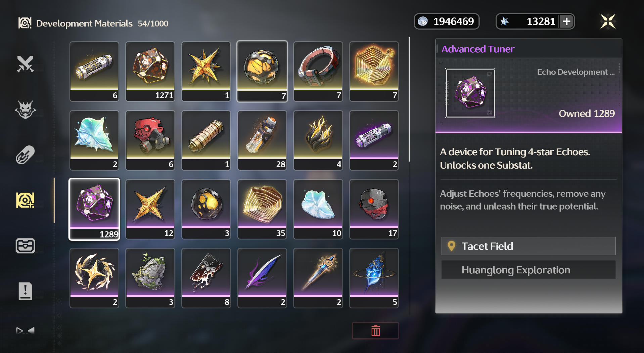The width and height of the screenshot is (644, 353).
Task: Open the Supplies tab with pill icon
Action: [x=26, y=155]
